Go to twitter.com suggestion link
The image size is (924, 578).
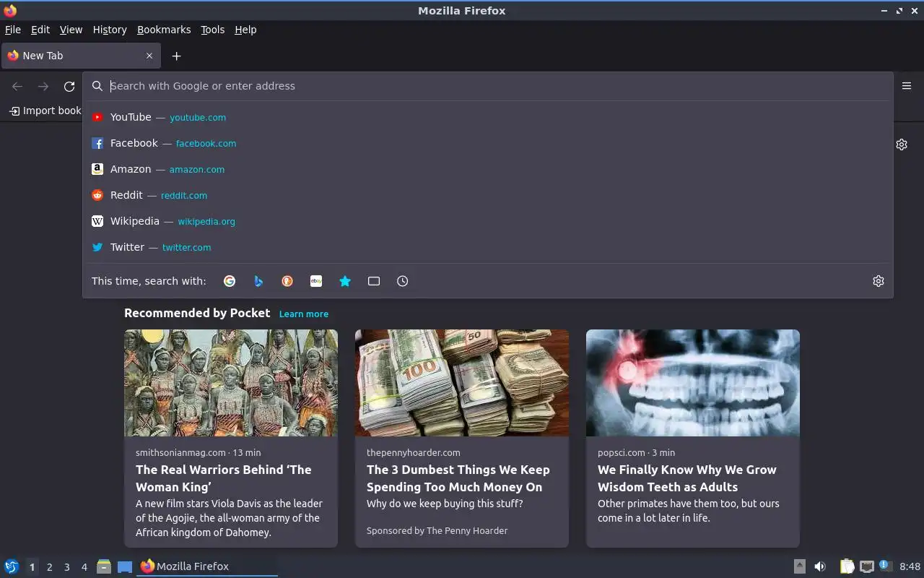click(x=187, y=247)
